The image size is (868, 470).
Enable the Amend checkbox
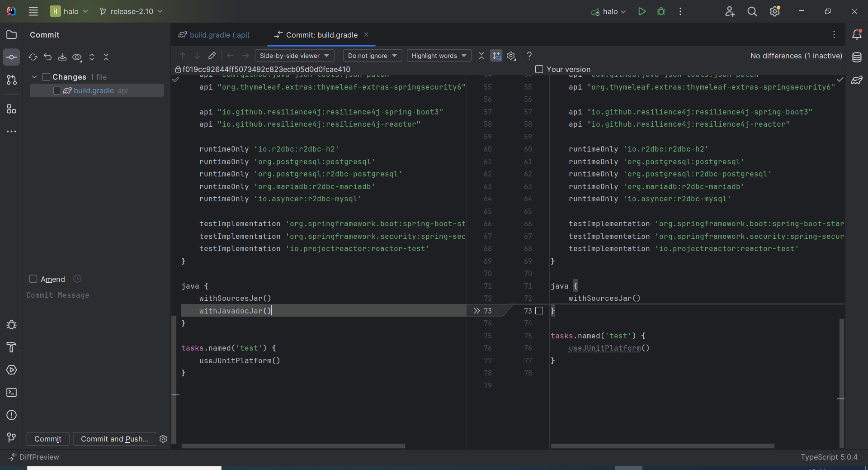(33, 279)
